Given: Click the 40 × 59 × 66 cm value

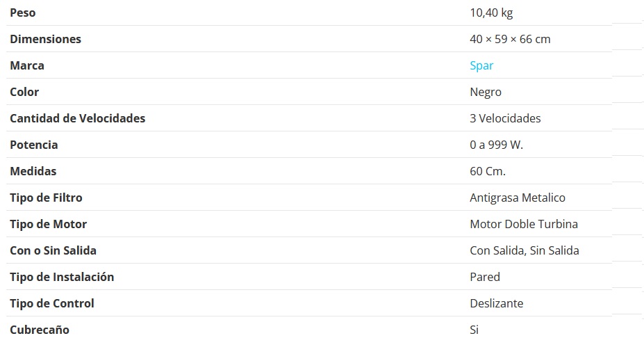Looking at the screenshot, I should point(510,39).
